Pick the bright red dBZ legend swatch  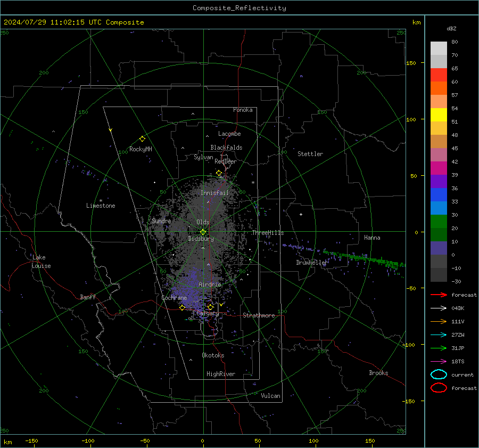(439, 75)
